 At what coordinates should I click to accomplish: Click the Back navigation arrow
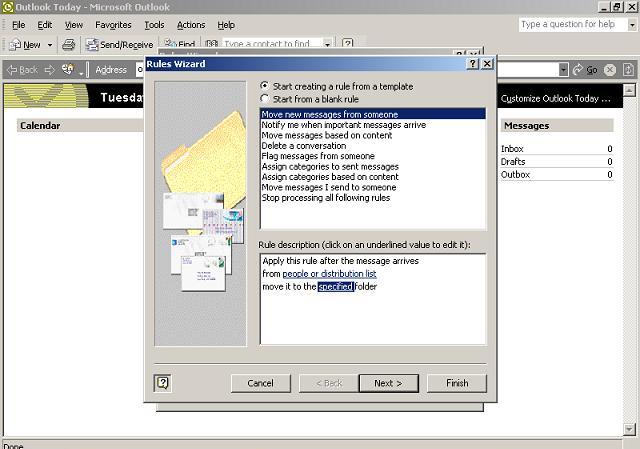pos(22,70)
